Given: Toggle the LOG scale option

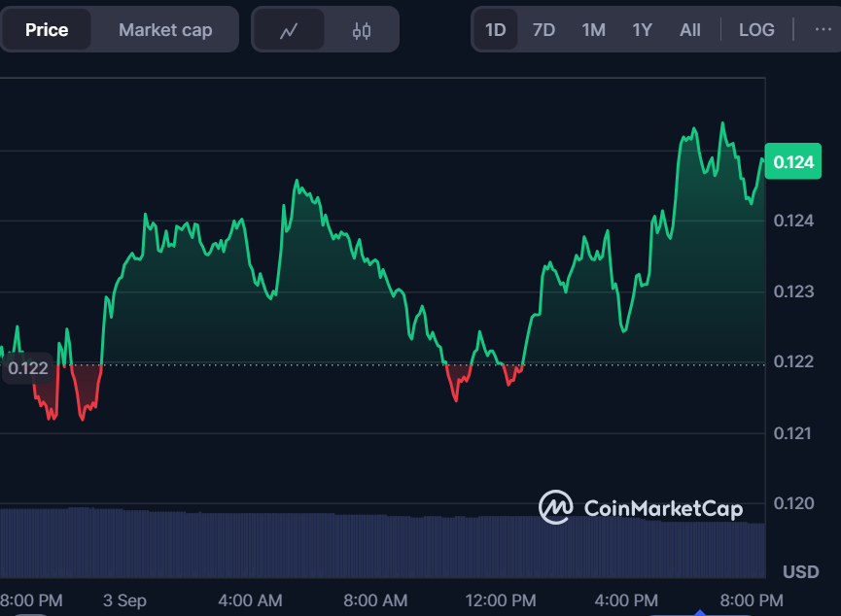Looking at the screenshot, I should click(x=756, y=30).
